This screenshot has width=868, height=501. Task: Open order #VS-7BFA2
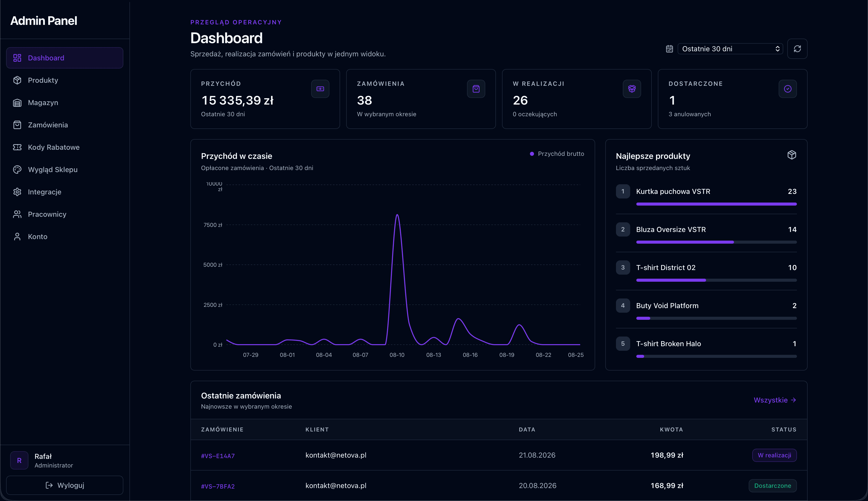pos(218,486)
